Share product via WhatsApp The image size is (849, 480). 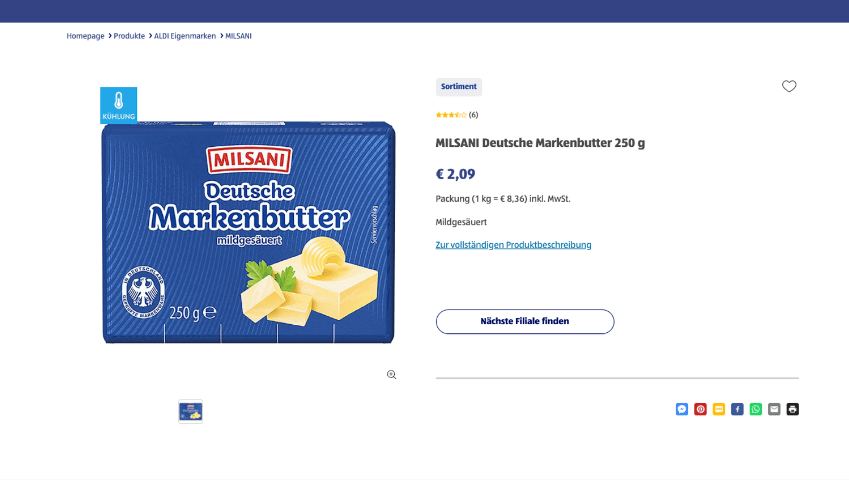click(x=756, y=409)
